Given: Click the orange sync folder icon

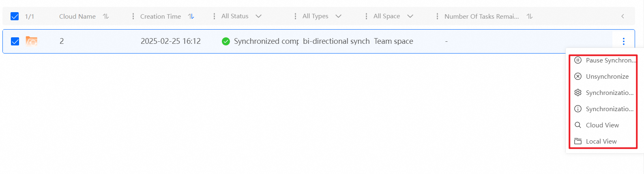Looking at the screenshot, I should 32,41.
